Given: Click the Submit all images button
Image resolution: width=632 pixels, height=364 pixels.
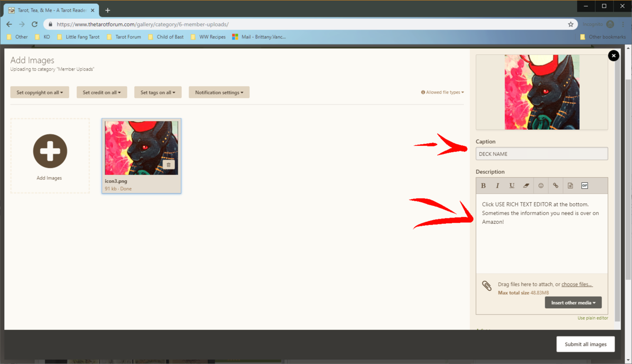Looking at the screenshot, I should (585, 345).
